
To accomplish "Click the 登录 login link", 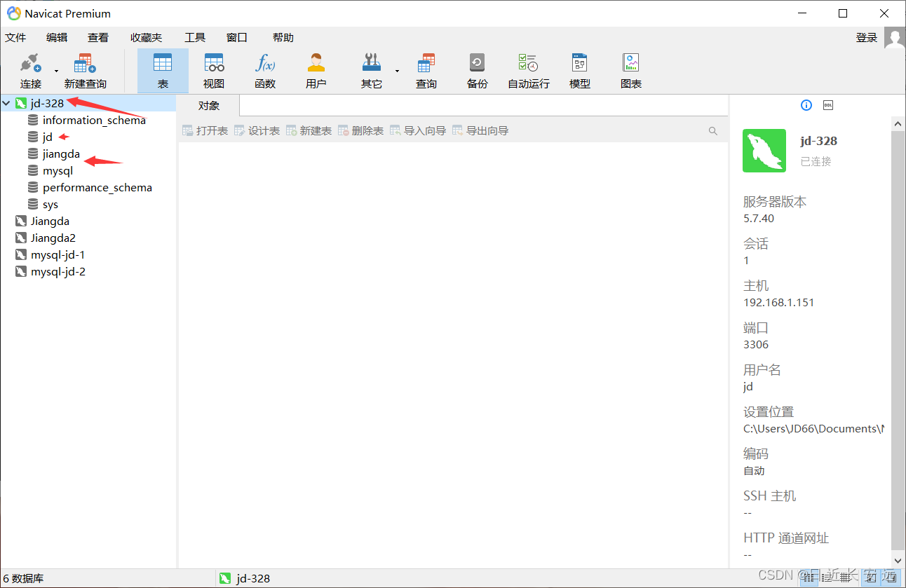I will coord(867,38).
